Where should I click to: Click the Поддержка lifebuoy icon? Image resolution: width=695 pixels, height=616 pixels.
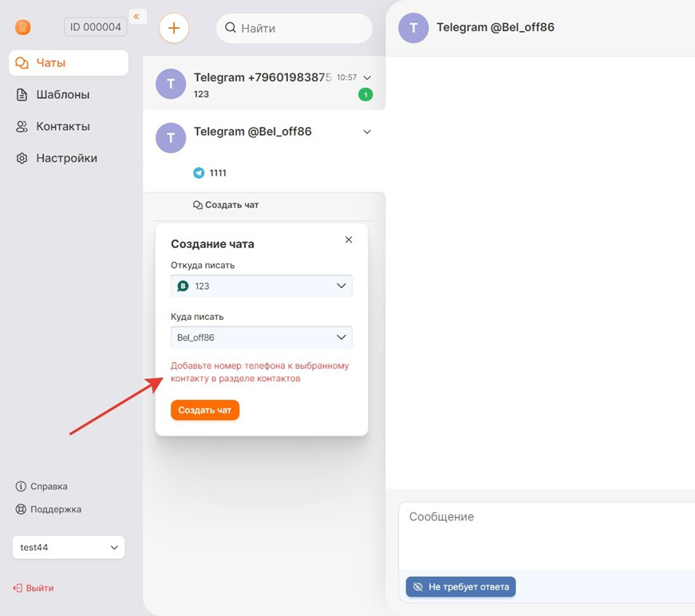point(21,509)
